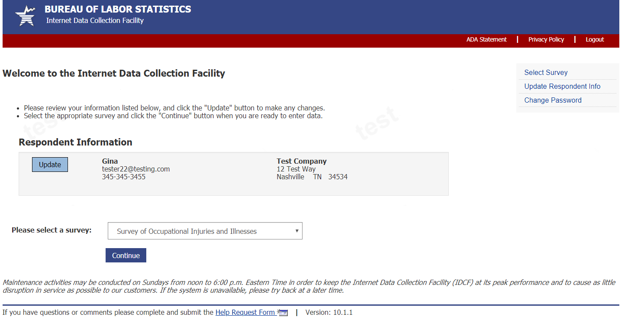Open the ADA Statement link

pyautogui.click(x=486, y=39)
